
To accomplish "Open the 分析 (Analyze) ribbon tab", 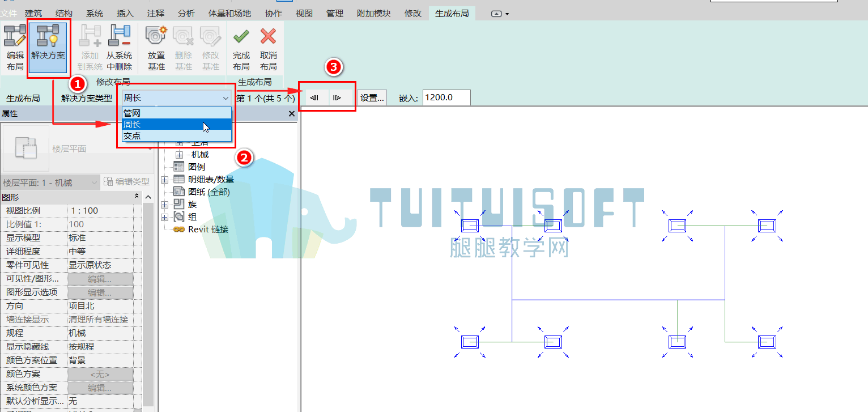I will tap(186, 13).
